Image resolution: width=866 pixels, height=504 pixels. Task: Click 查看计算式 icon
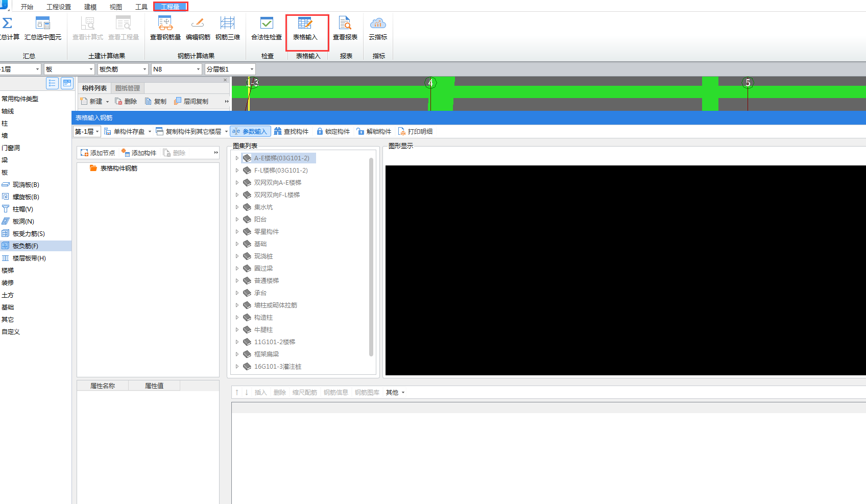point(88,23)
